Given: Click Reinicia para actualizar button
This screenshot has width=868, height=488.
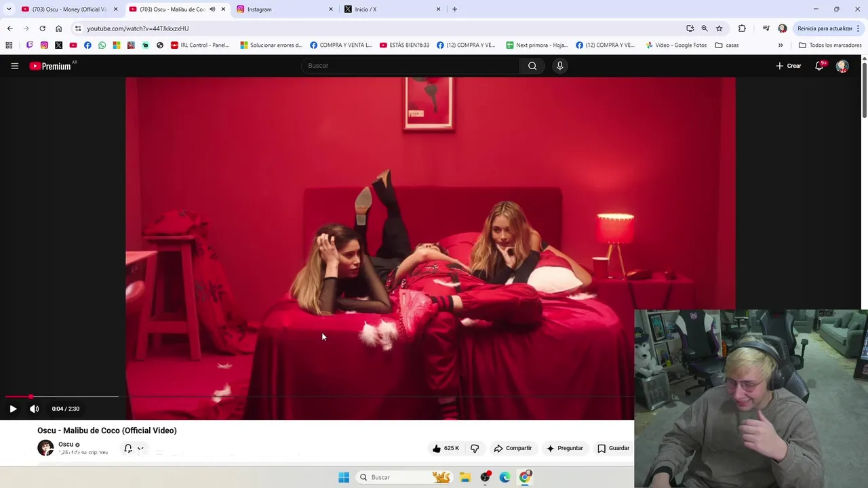Looking at the screenshot, I should tap(825, 28).
